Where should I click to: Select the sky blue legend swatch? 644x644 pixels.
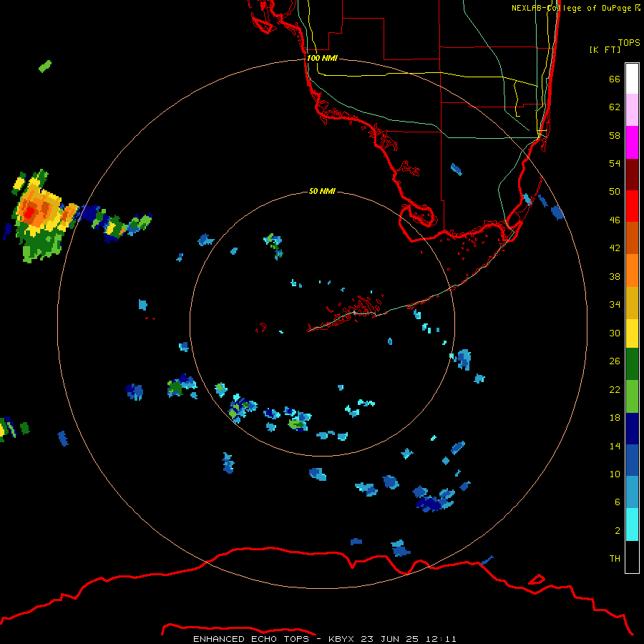point(632,492)
